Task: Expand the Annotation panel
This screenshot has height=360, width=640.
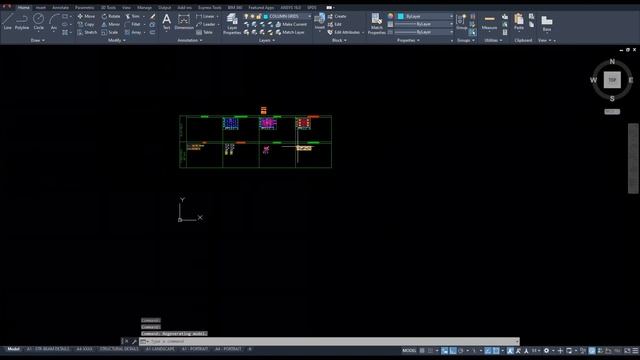Action: coord(190,40)
